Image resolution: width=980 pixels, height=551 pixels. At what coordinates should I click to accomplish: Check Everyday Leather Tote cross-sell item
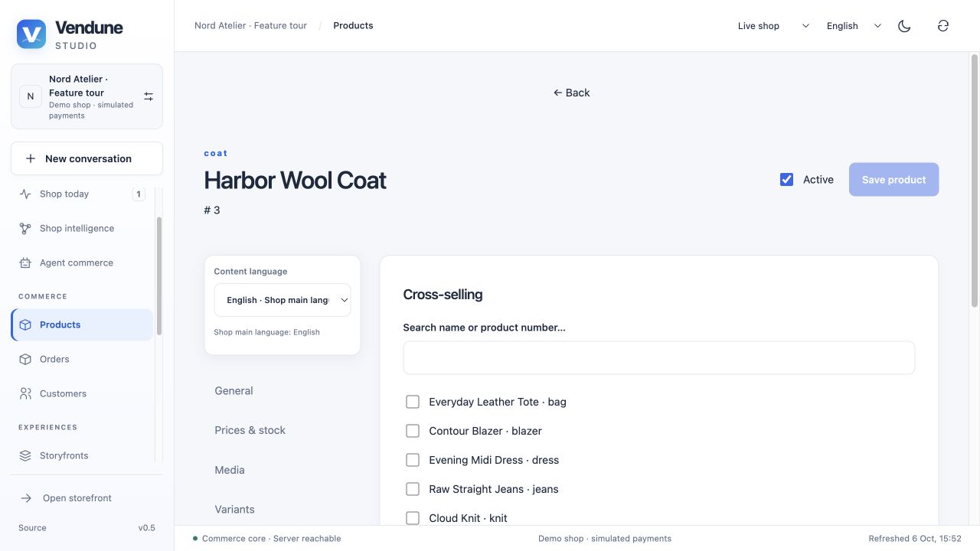413,402
